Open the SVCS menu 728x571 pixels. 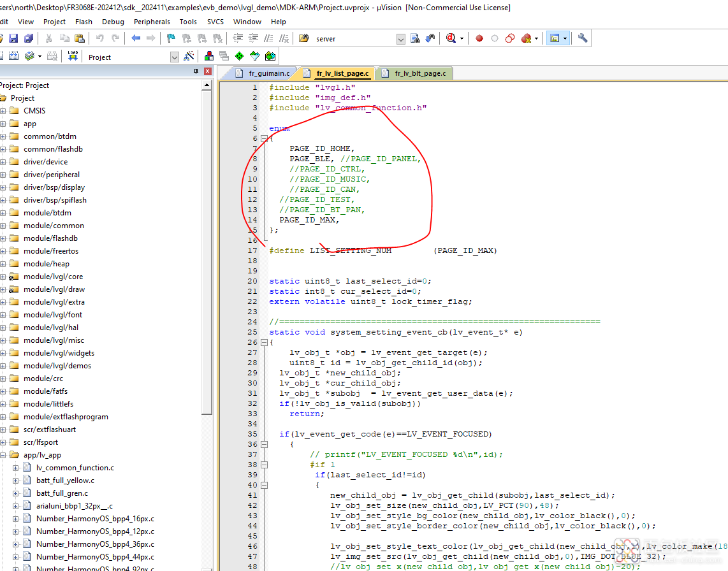(215, 22)
